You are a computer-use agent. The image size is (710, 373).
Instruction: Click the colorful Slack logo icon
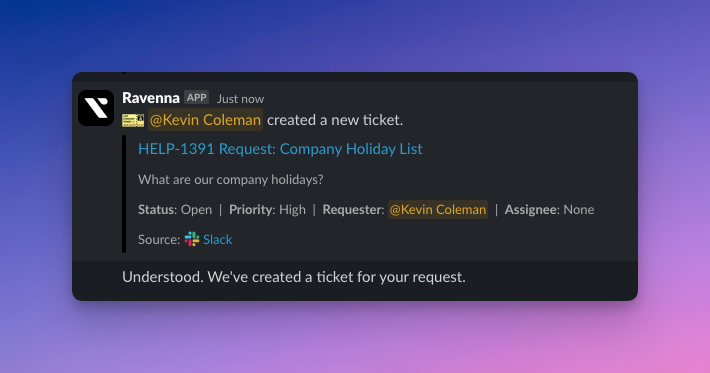[x=192, y=239]
